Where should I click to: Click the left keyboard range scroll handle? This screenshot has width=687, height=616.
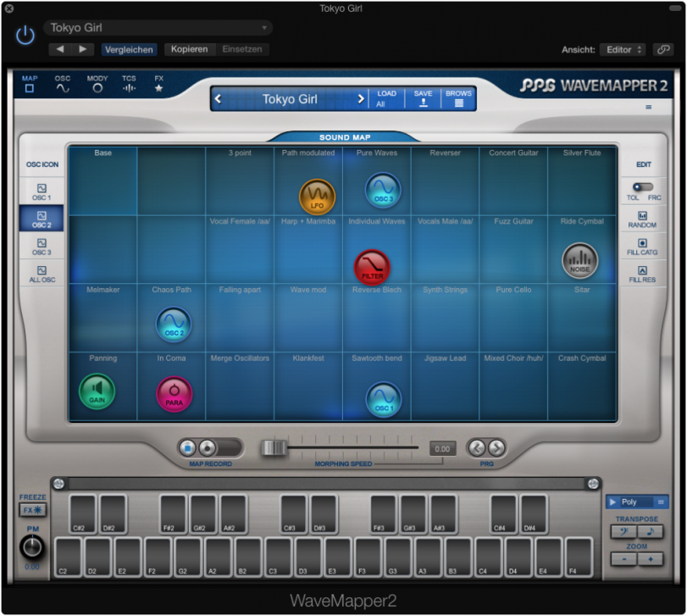[58, 484]
